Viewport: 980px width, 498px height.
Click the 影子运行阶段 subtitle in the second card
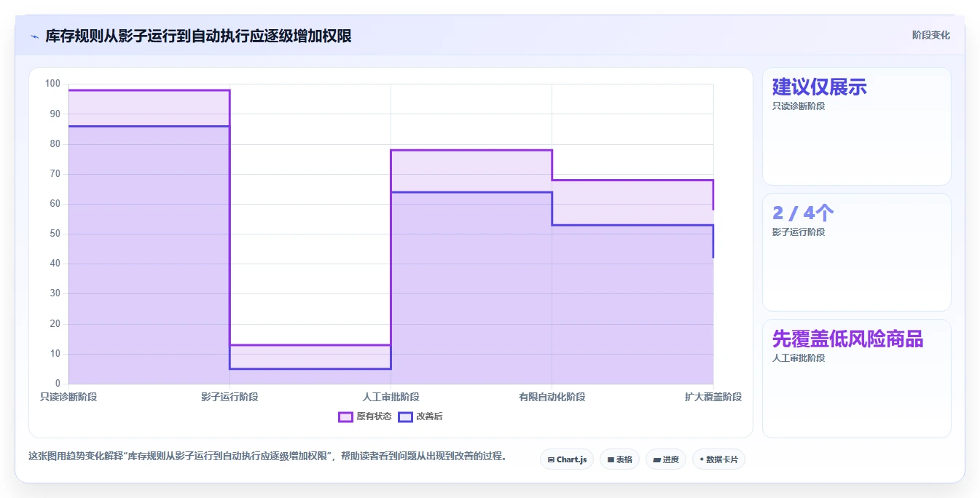799,232
